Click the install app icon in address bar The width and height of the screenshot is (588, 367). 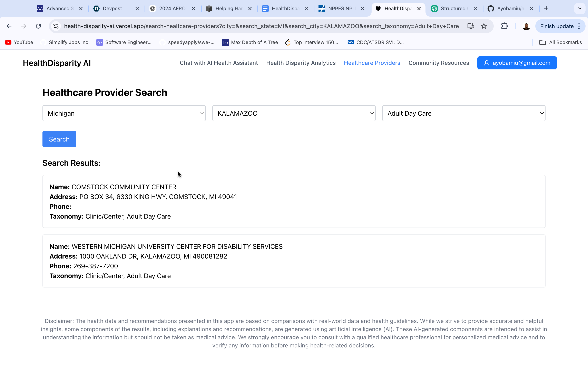[x=471, y=26]
